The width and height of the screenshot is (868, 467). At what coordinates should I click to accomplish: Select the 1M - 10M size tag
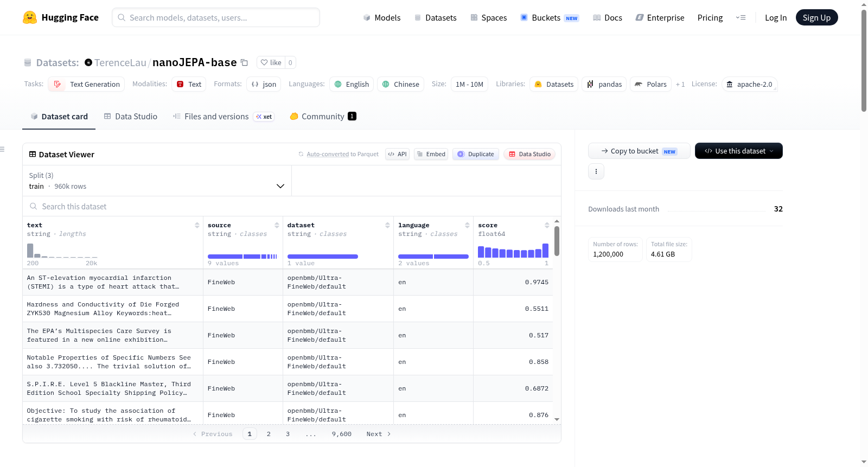click(469, 84)
